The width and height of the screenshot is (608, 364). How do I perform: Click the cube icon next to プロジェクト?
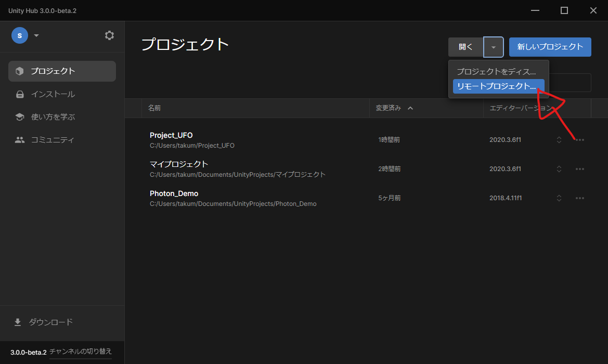pos(19,71)
